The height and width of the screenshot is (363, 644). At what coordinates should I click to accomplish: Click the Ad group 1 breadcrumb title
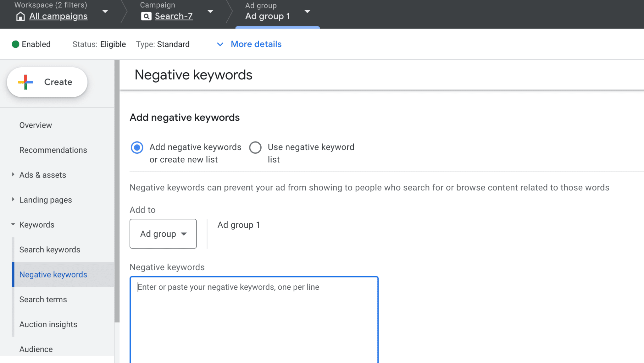click(268, 16)
